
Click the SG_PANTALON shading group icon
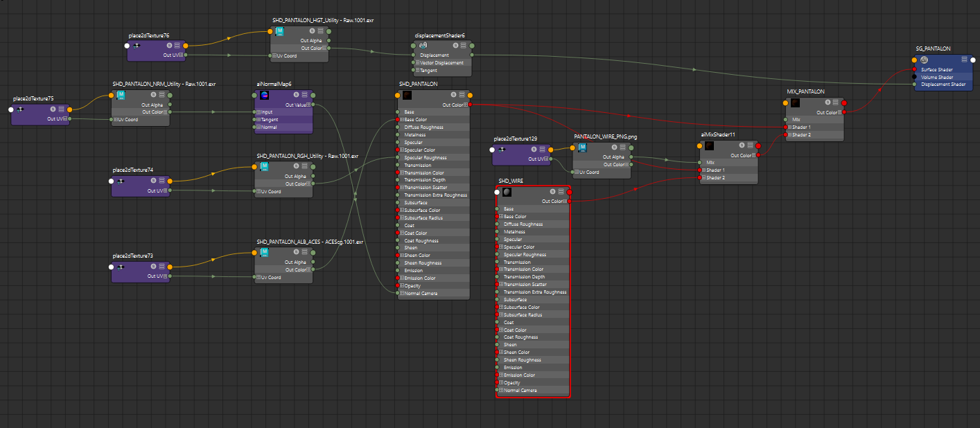[x=924, y=60]
